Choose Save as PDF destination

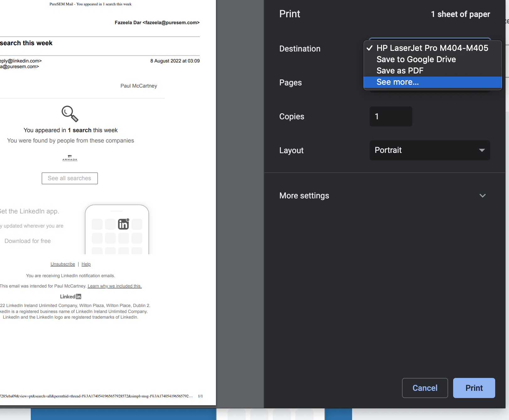[x=432, y=71]
